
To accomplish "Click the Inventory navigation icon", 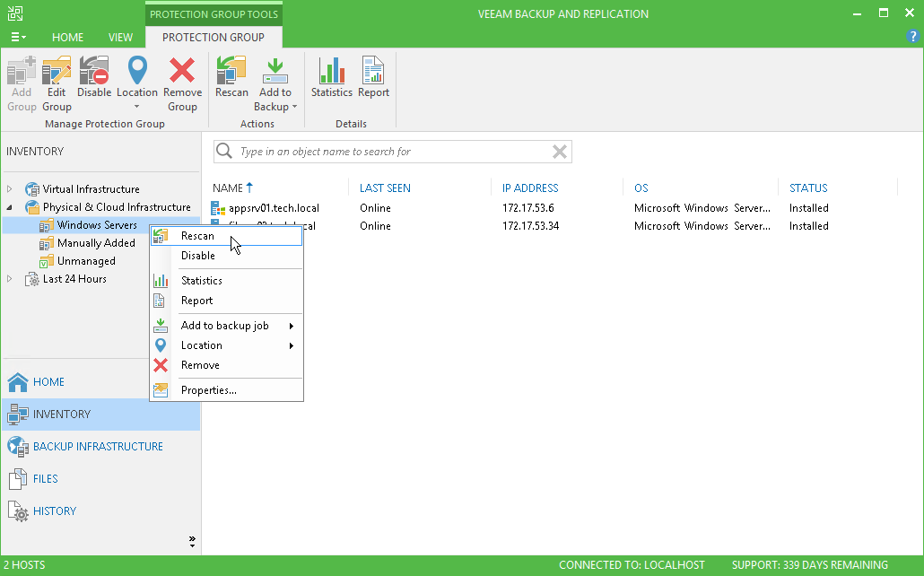I will click(x=18, y=415).
